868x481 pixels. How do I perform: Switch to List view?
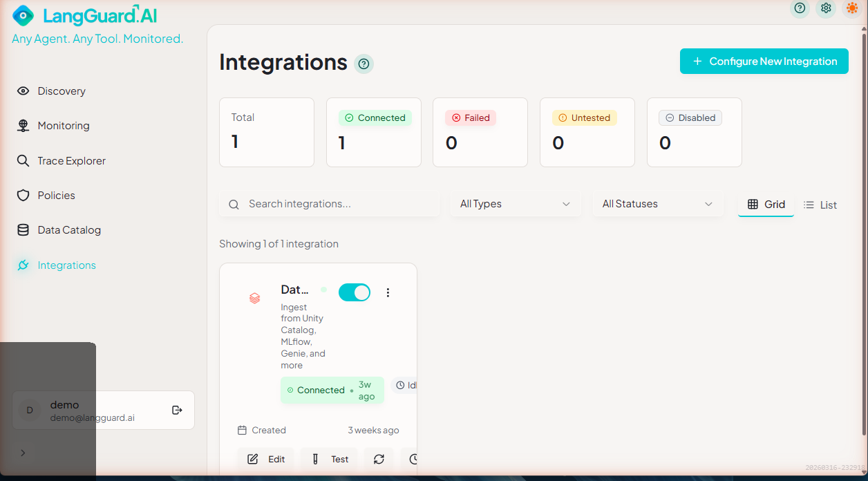820,205
